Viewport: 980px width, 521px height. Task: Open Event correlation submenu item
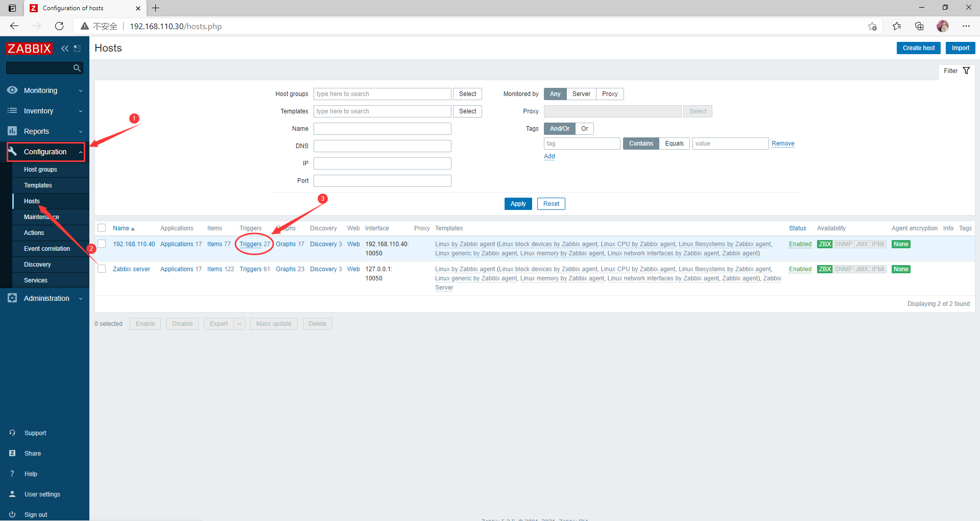(x=47, y=249)
